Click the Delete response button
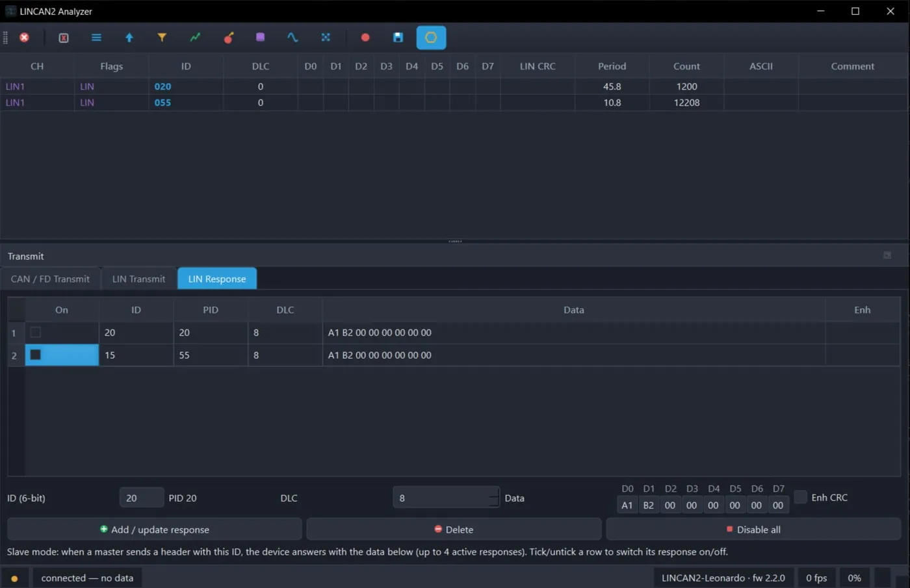This screenshot has width=910, height=588. pos(454,530)
